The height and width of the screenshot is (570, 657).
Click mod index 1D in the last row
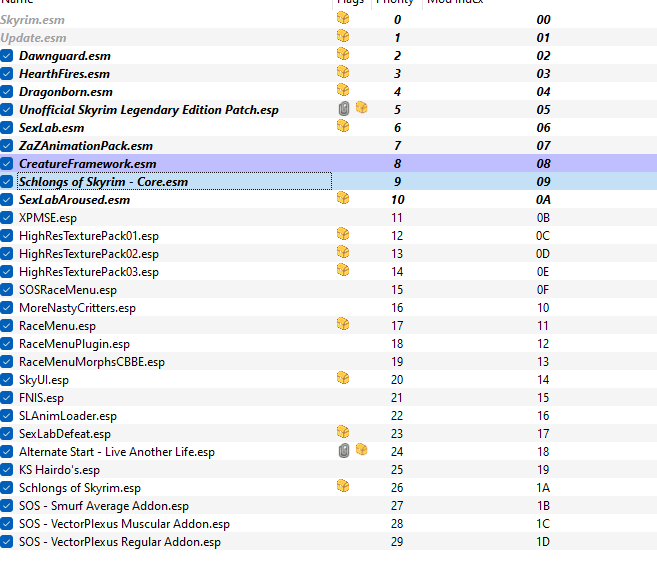click(x=543, y=542)
